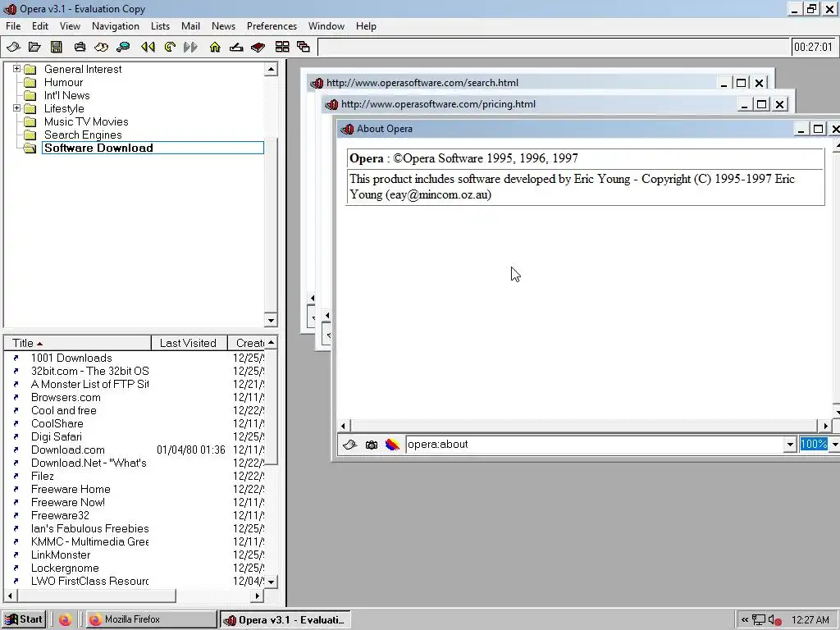
Task: Expand hidden tray icons chevron
Action: coord(745,620)
